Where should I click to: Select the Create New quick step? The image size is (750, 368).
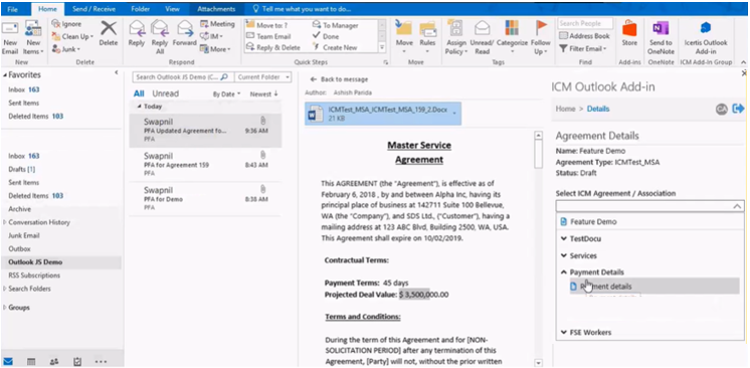pos(335,47)
